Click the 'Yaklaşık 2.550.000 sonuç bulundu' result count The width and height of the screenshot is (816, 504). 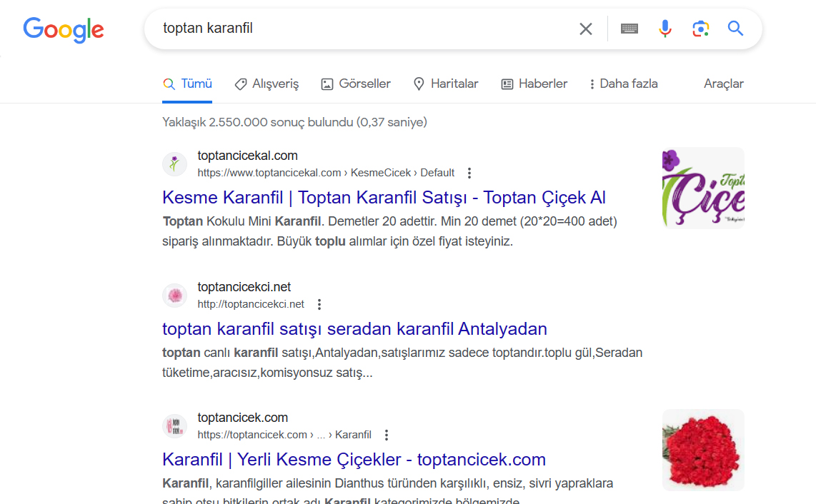294,122
